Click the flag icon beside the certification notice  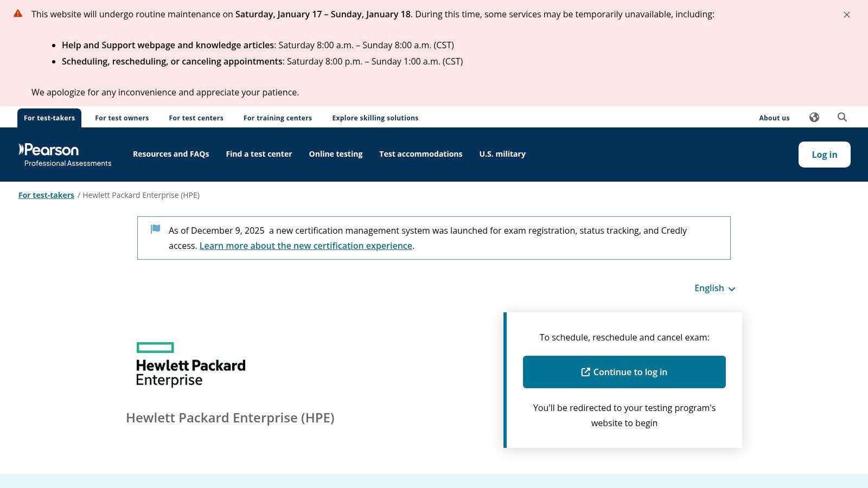155,229
